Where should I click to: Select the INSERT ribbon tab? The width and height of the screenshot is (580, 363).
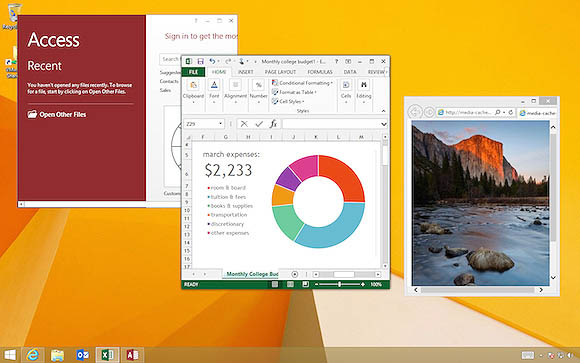point(245,72)
